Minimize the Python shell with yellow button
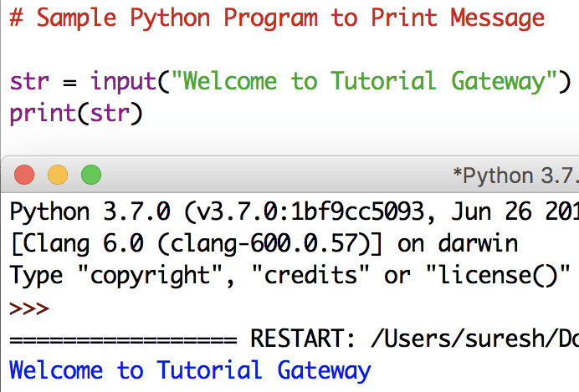Viewport: 579px width, 392px height. [x=58, y=175]
